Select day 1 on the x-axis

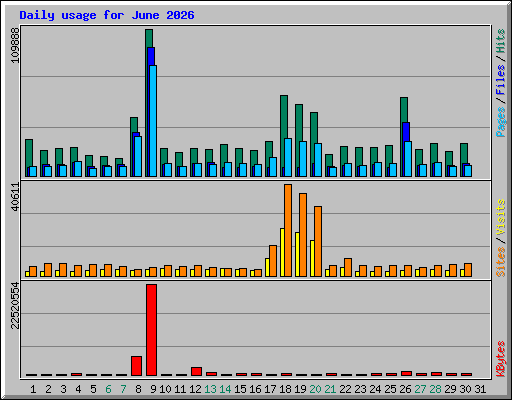[x=33, y=389]
